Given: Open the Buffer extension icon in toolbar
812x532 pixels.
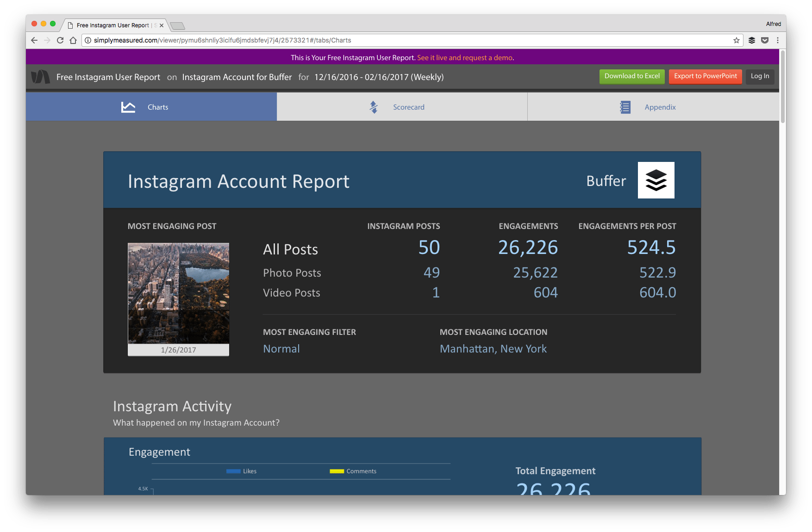Looking at the screenshot, I should coord(752,40).
